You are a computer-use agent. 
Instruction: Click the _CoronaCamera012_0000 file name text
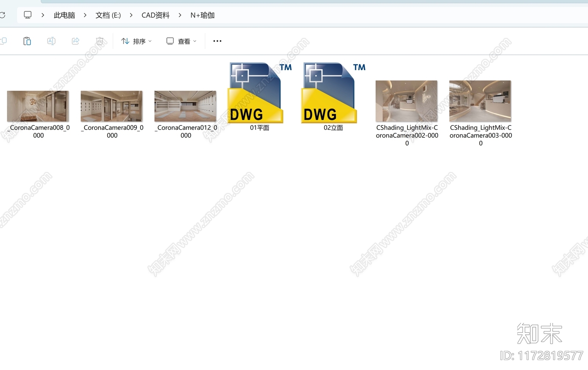(186, 132)
